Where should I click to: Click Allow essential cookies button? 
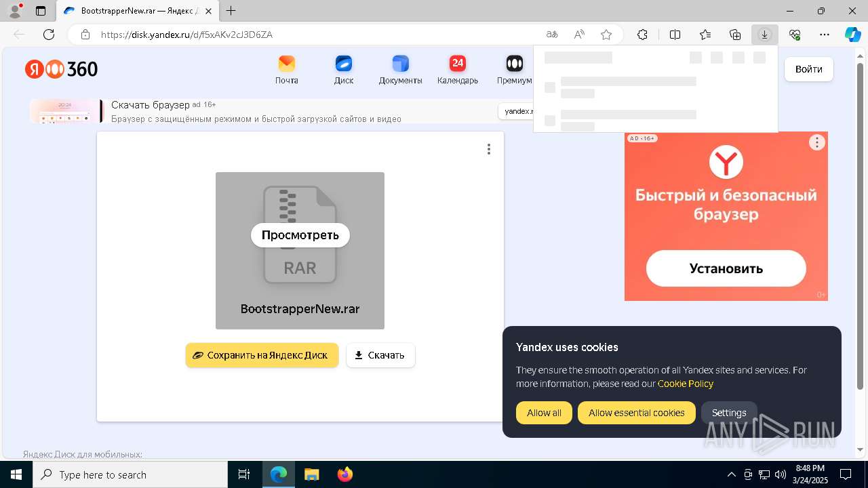tap(636, 413)
